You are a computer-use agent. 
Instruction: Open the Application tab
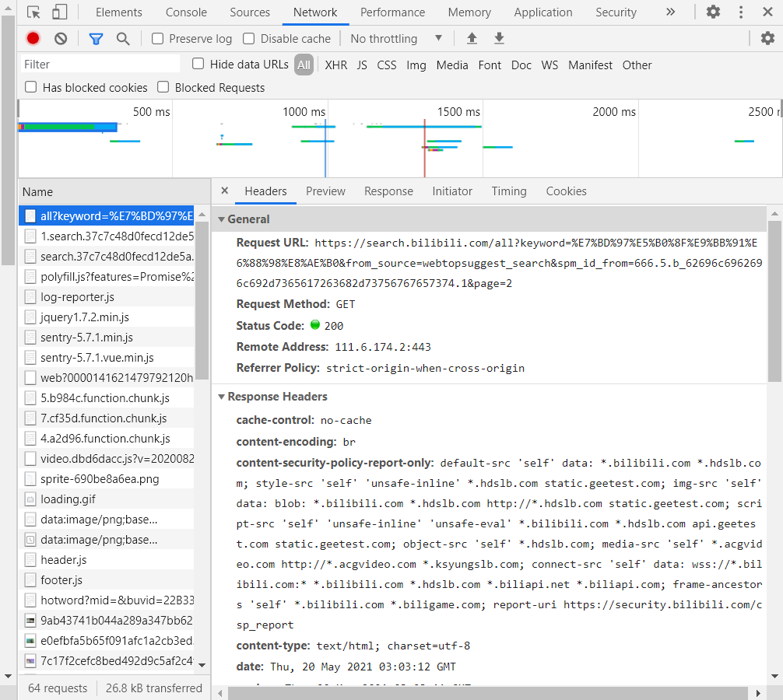[543, 12]
